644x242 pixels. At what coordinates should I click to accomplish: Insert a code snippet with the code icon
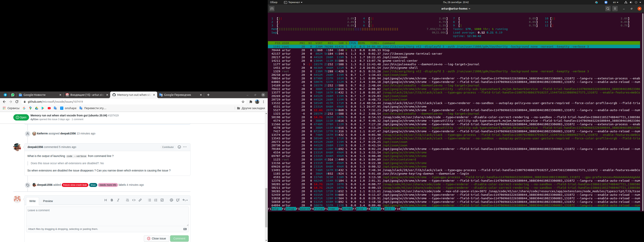(134, 200)
